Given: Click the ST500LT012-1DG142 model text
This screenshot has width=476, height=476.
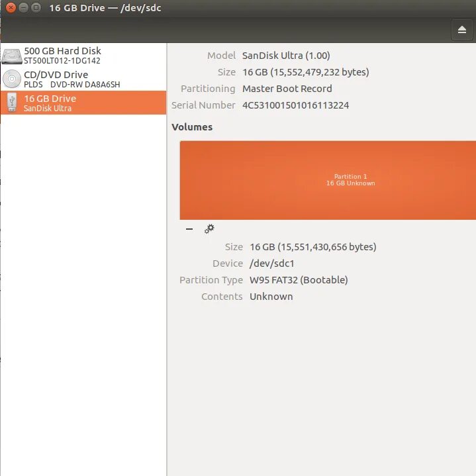Looking at the screenshot, I should point(62,61).
